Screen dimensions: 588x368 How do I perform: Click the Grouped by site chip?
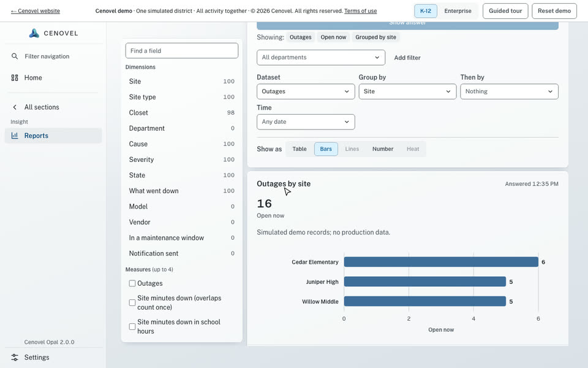pos(375,37)
